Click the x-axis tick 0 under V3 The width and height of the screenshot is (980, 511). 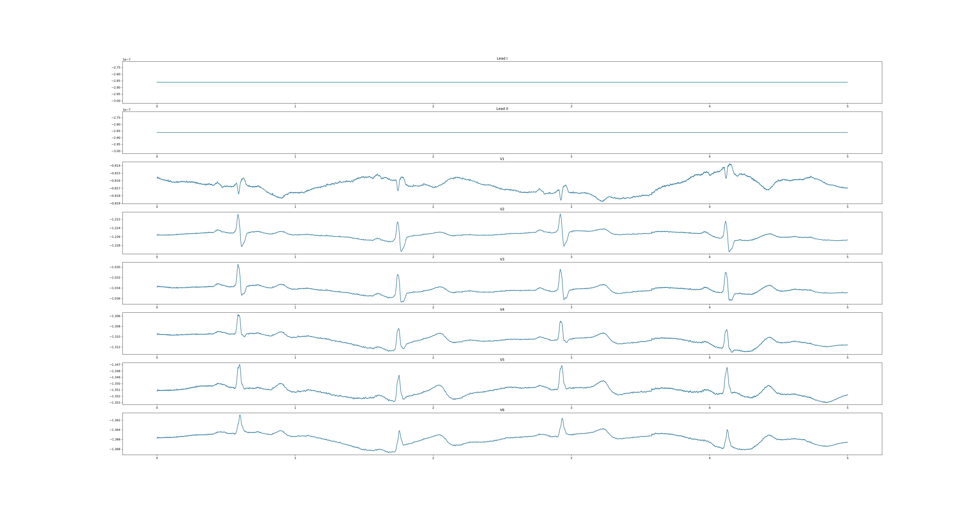[x=157, y=307]
